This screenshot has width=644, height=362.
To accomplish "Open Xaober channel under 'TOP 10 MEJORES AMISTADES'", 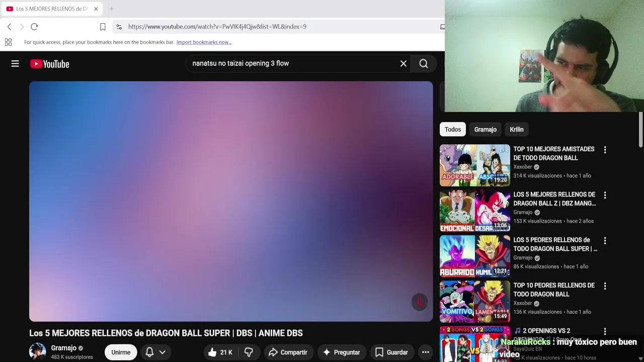I will pos(522,167).
